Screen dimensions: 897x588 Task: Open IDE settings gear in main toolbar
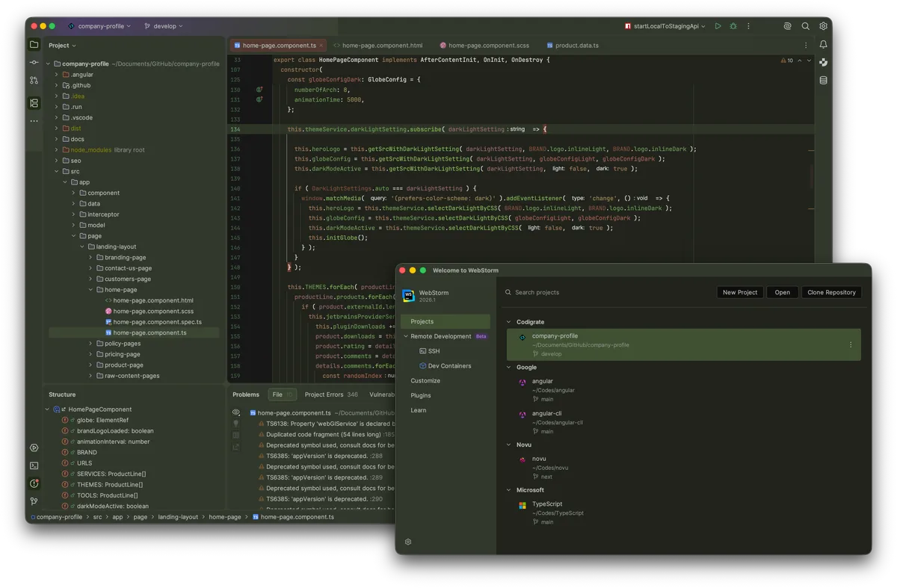(823, 26)
